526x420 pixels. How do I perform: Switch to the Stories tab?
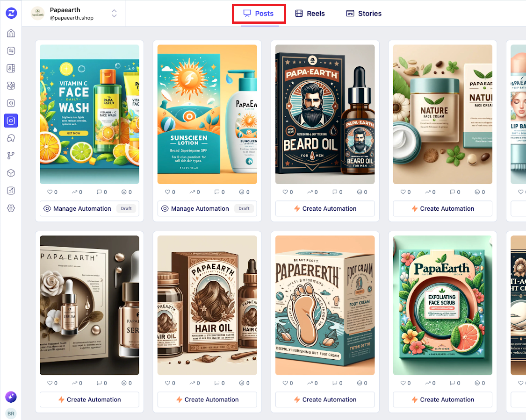(x=364, y=14)
